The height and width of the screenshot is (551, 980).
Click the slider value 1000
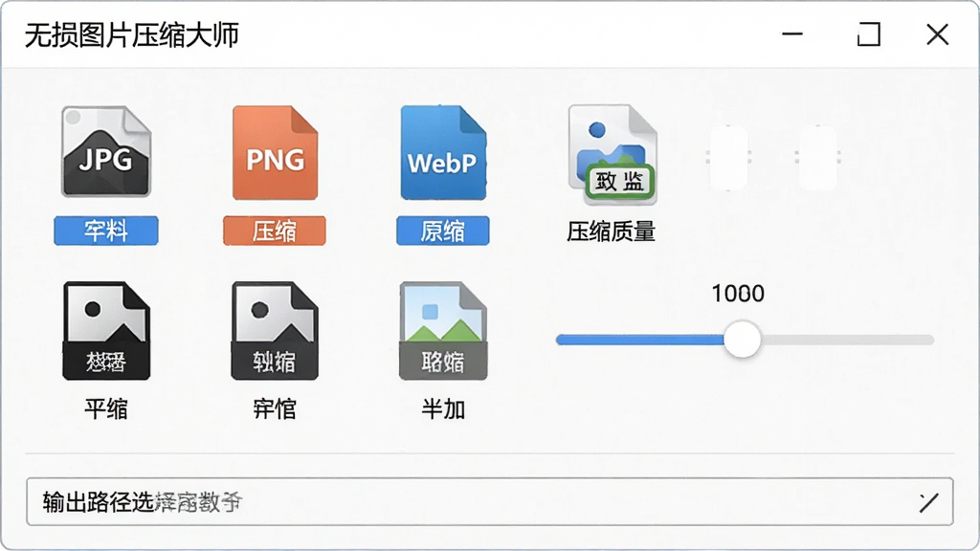pos(738,293)
